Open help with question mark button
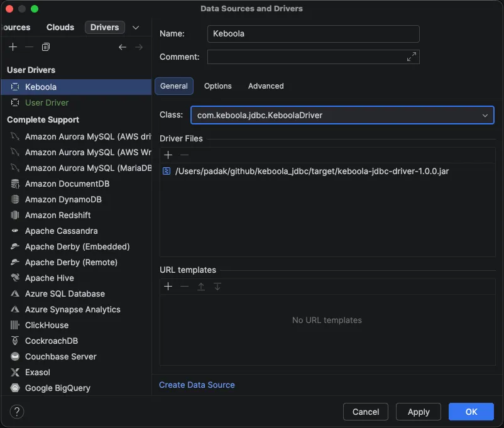The width and height of the screenshot is (504, 428). point(17,412)
